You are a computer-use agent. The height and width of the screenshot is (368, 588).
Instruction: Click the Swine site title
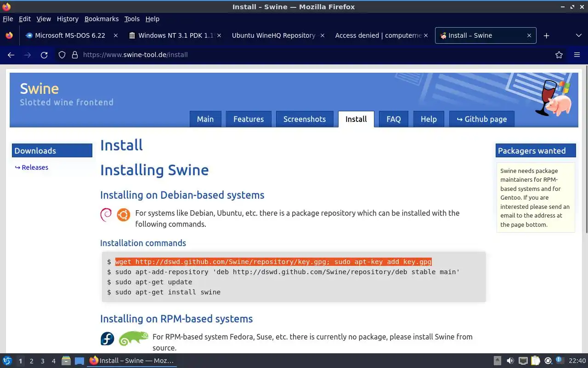point(40,89)
